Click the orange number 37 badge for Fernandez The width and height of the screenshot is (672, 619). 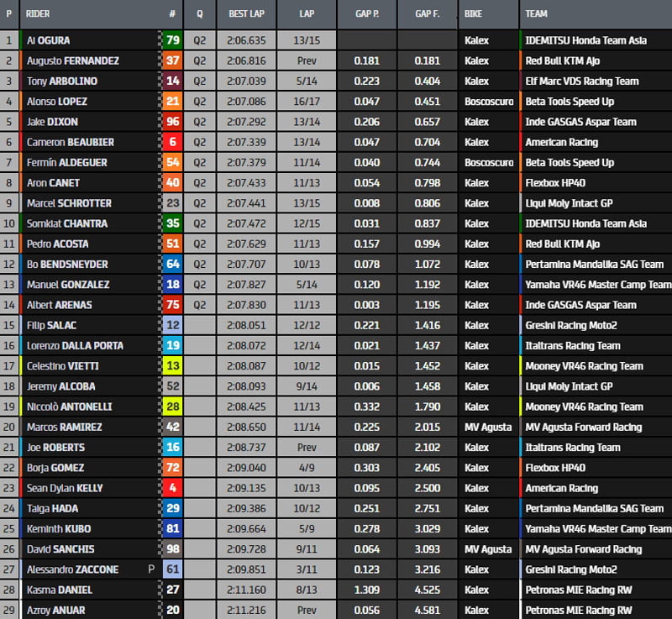point(171,60)
